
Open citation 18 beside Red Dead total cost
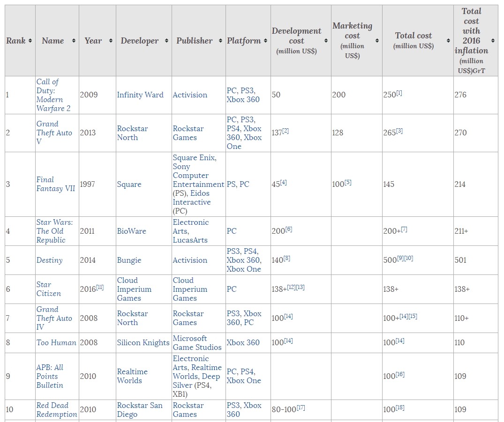tap(400, 408)
